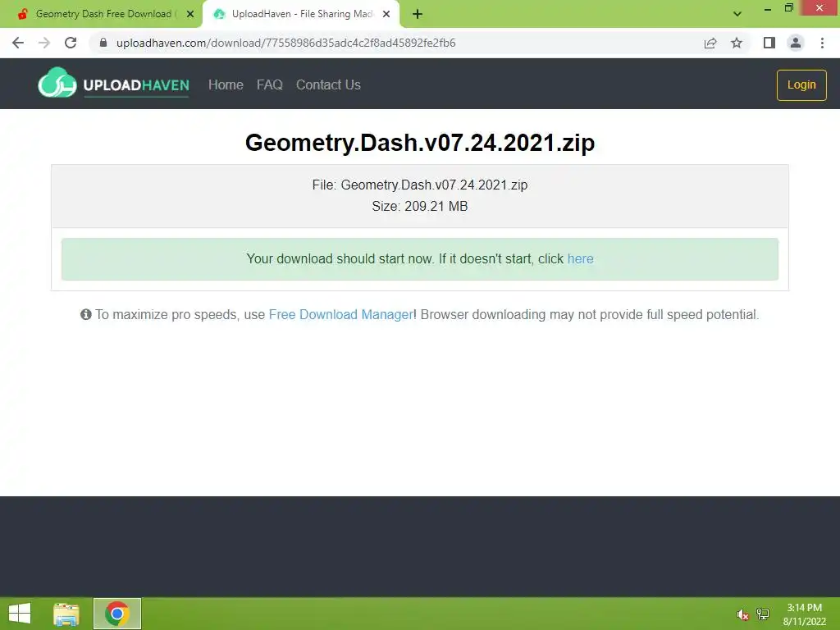Open a new browser tab
840x630 pixels.
point(418,14)
